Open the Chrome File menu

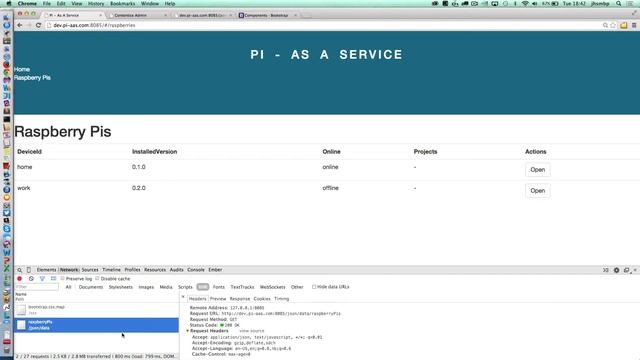pos(47,4)
